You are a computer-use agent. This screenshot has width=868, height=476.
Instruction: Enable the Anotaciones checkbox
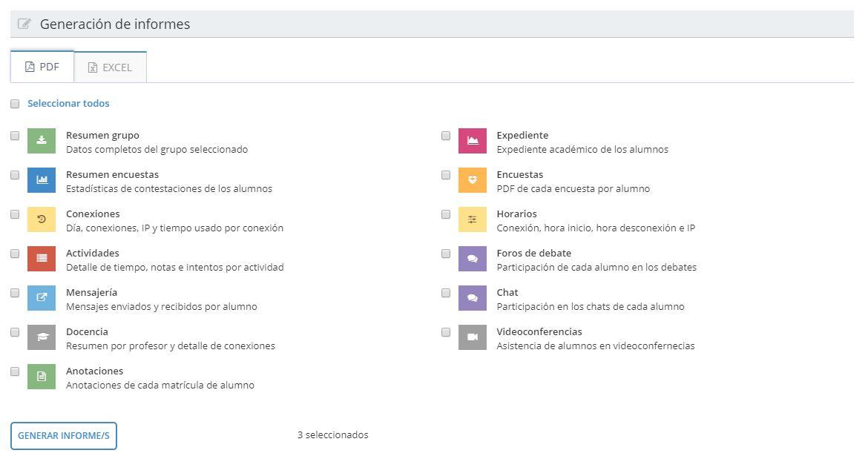[x=15, y=371]
